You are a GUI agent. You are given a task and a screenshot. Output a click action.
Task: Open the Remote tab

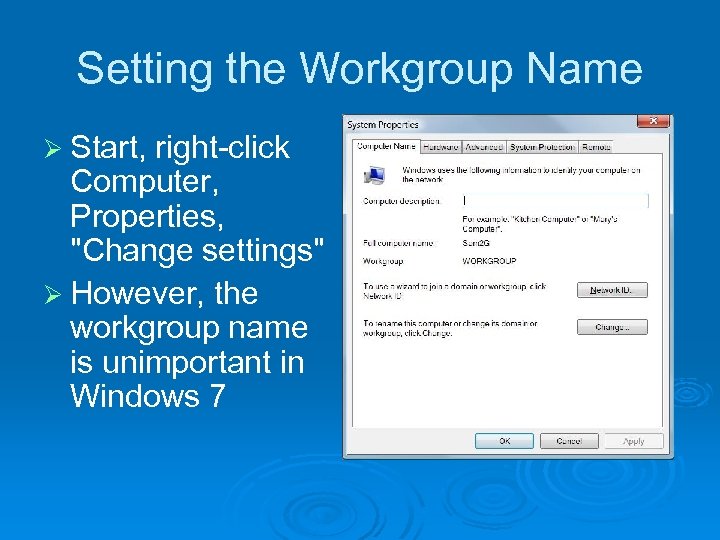(596, 147)
